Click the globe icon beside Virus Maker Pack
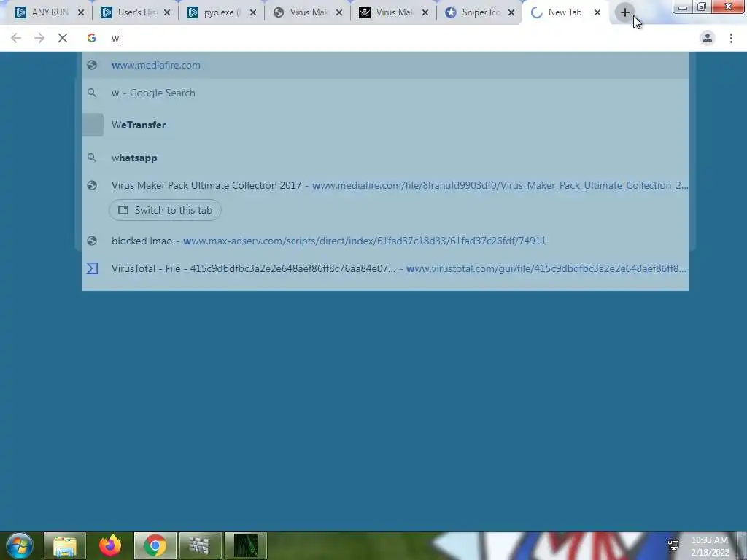747x560 pixels. pos(92,185)
